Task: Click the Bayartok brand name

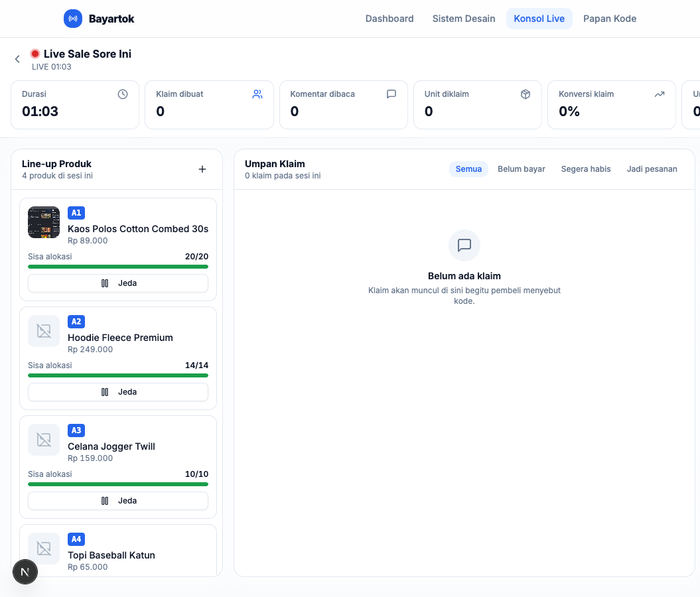Action: (x=111, y=19)
